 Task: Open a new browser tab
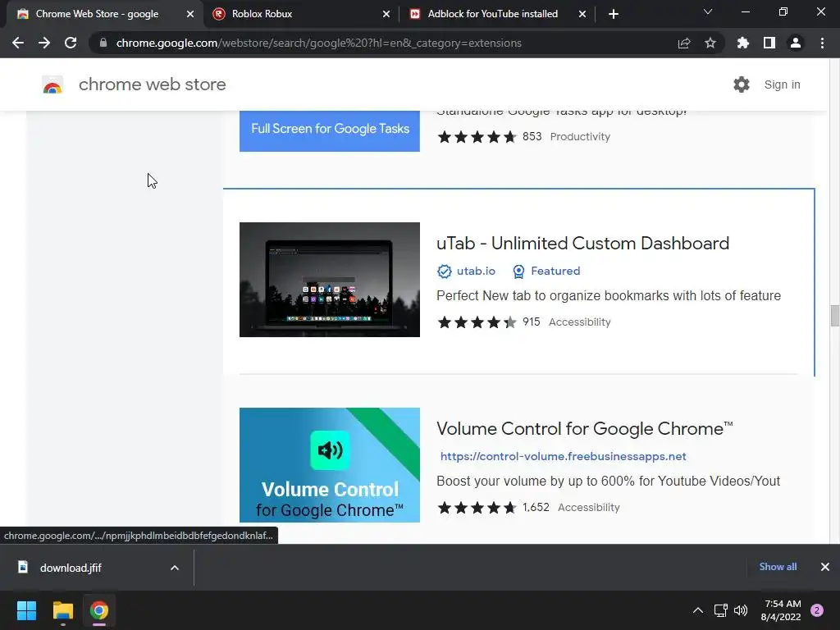(614, 14)
